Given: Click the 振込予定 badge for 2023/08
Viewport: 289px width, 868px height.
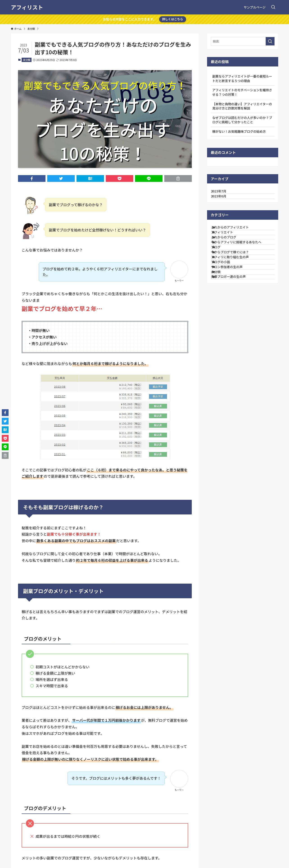Looking at the screenshot, I should pyautogui.click(x=158, y=386).
